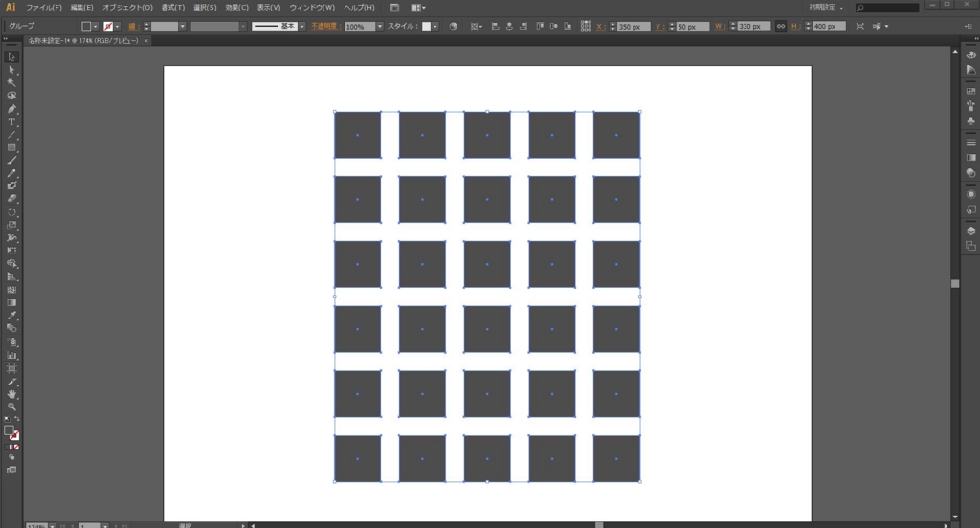The width and height of the screenshot is (980, 528).
Task: Click the 線 stroke panel link
Action: pyautogui.click(x=132, y=26)
